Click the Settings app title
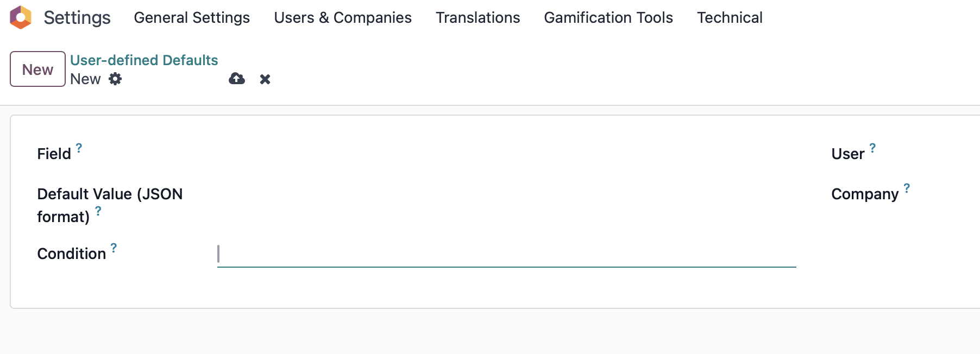The width and height of the screenshot is (980, 354). pos(77,17)
